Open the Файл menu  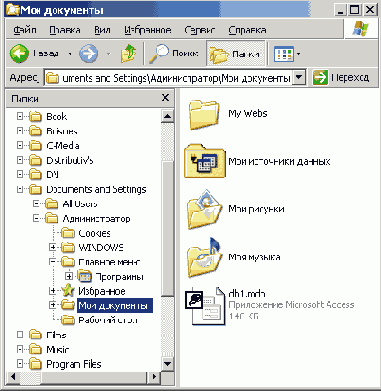point(25,30)
